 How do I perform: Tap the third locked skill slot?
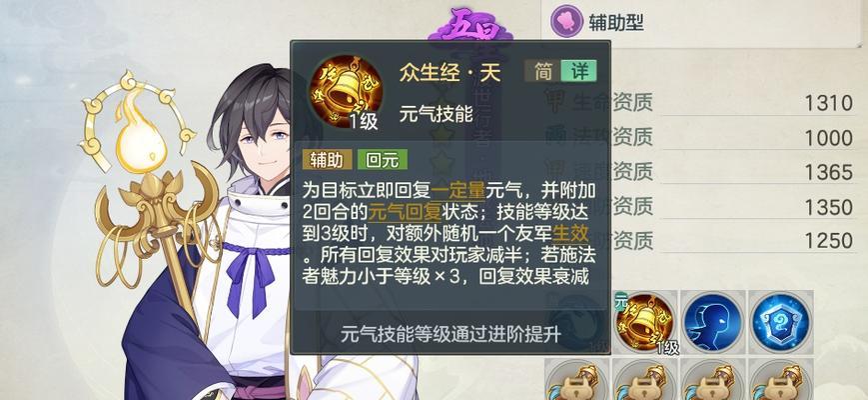713,380
